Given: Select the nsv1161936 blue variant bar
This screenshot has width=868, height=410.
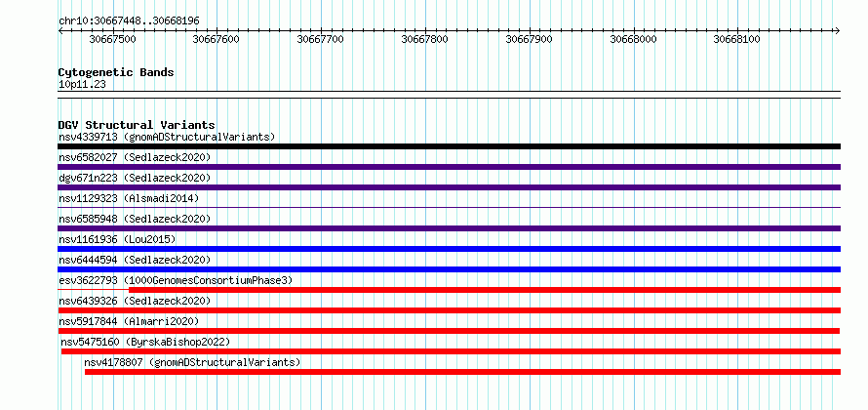Looking at the screenshot, I should pyautogui.click(x=449, y=249).
